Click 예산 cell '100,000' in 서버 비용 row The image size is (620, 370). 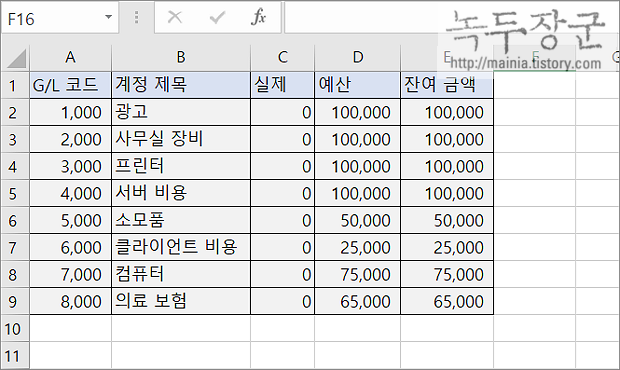357,193
